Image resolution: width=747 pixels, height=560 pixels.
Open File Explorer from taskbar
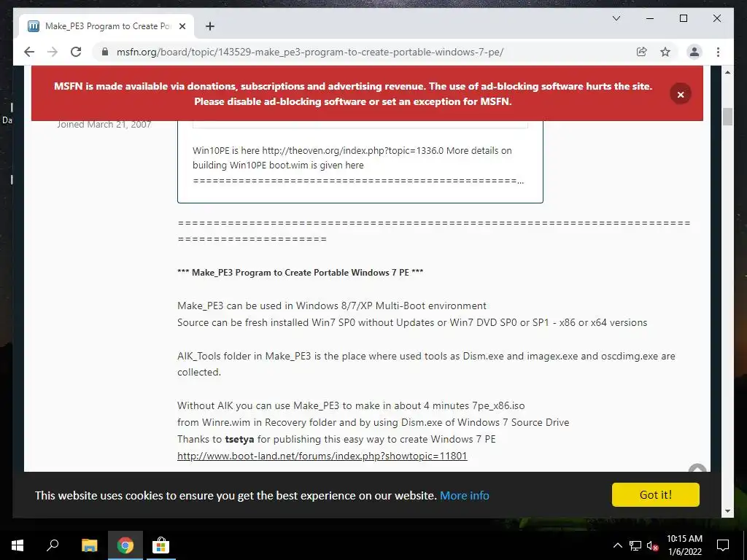[89, 545]
